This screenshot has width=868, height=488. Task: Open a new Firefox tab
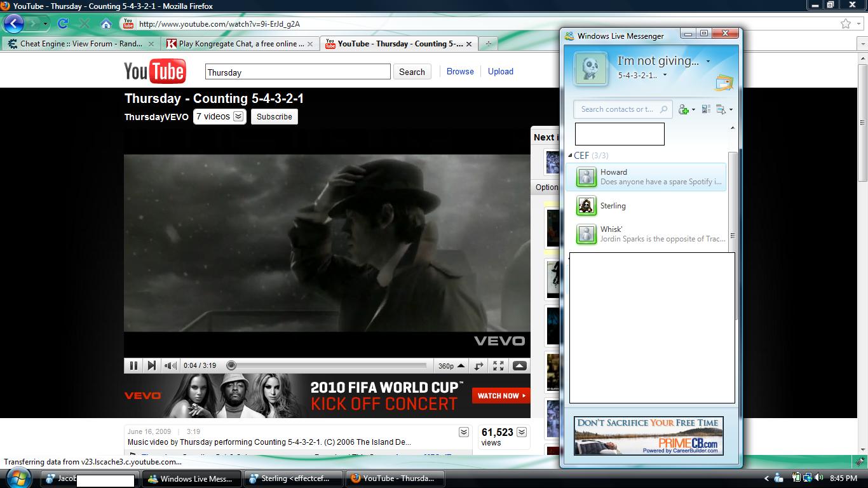488,44
